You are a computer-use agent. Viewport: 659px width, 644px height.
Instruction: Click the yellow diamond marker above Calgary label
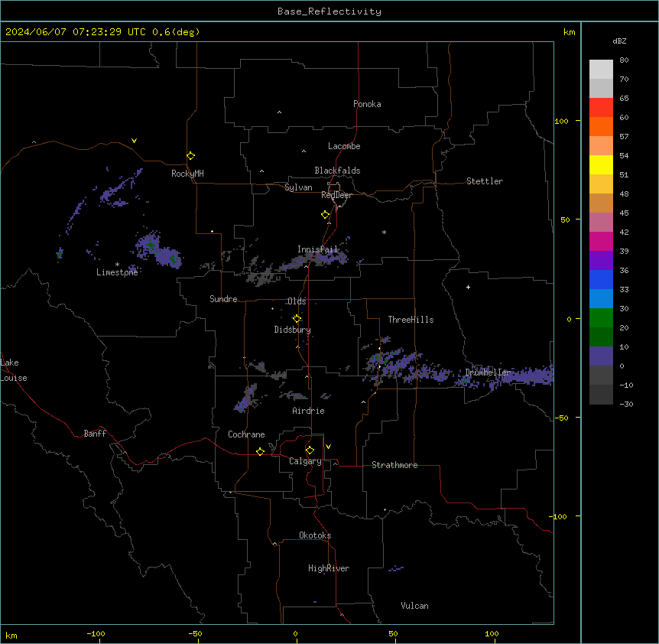310,450
